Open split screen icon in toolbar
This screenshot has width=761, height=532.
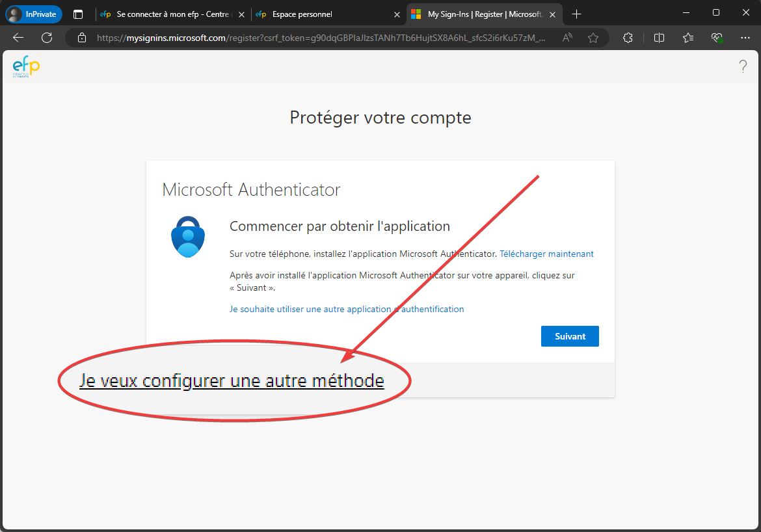pos(659,38)
